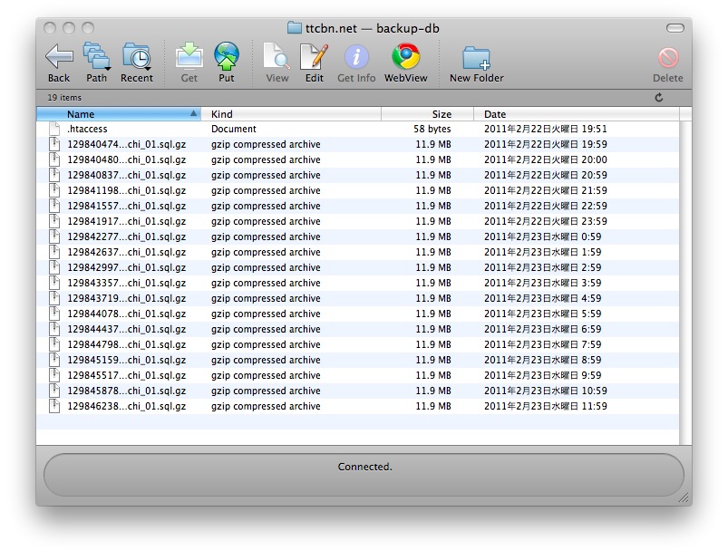The height and width of the screenshot is (560, 728).
Task: Select the last backup file at 11:59
Action: (127, 407)
